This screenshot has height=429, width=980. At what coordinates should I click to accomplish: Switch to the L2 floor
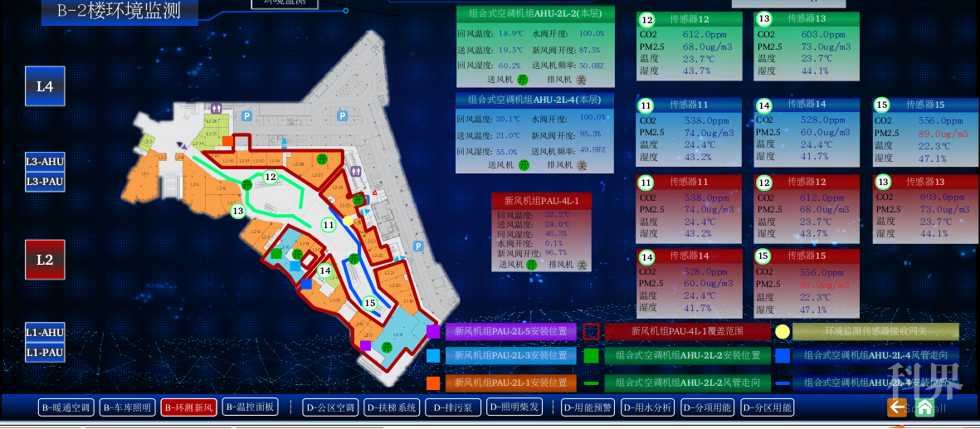coord(45,260)
